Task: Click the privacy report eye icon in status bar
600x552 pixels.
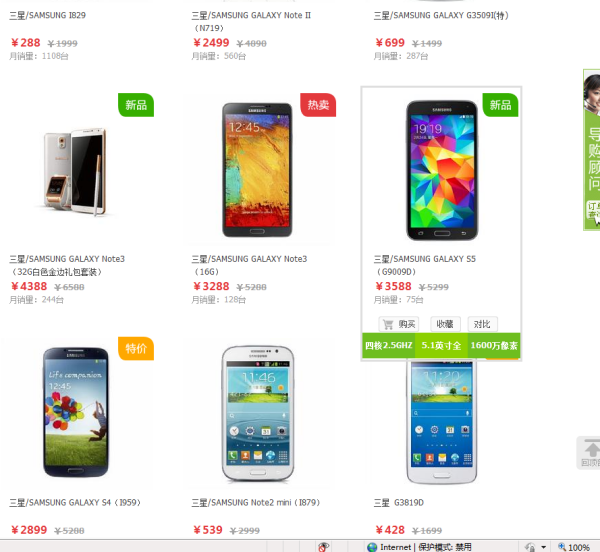Action: pos(323,547)
